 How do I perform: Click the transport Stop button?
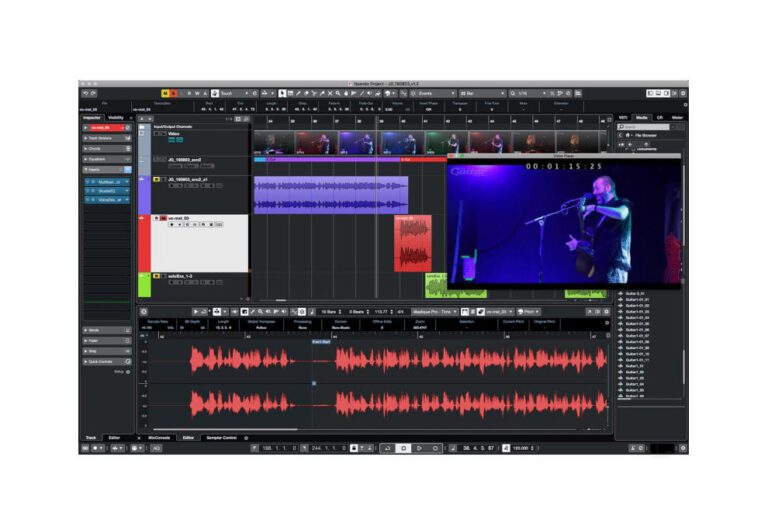pos(403,448)
